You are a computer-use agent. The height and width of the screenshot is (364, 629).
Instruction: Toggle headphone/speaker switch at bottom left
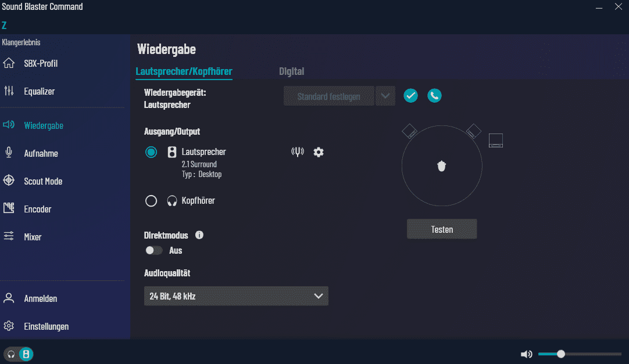pos(19,354)
